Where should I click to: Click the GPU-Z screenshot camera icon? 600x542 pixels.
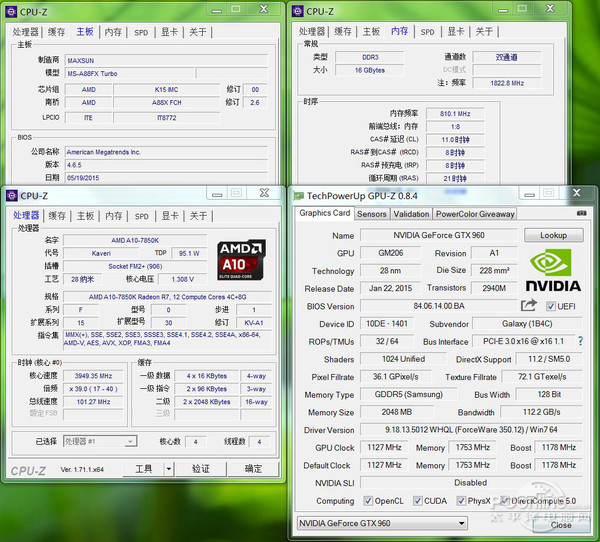(581, 213)
